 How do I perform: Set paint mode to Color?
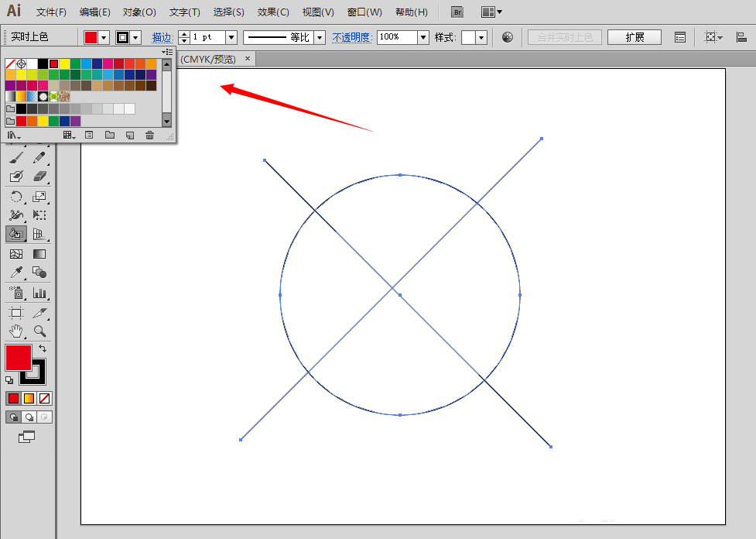pos(13,398)
